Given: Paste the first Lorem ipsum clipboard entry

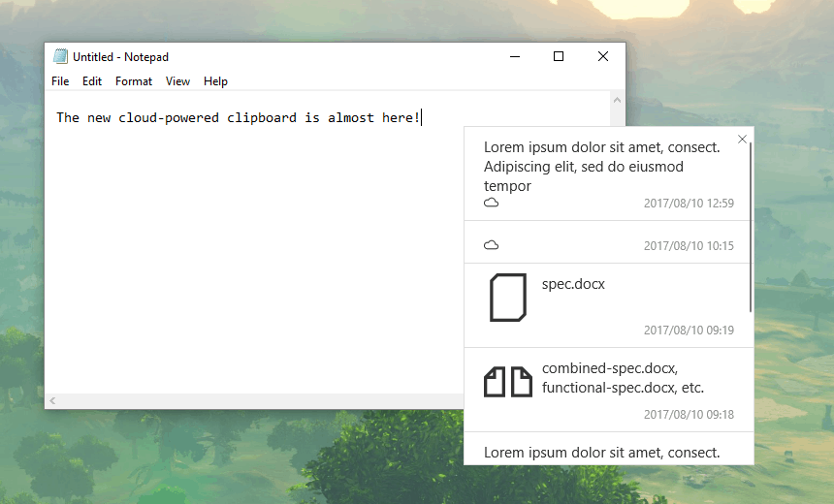Looking at the screenshot, I should coord(601,166).
